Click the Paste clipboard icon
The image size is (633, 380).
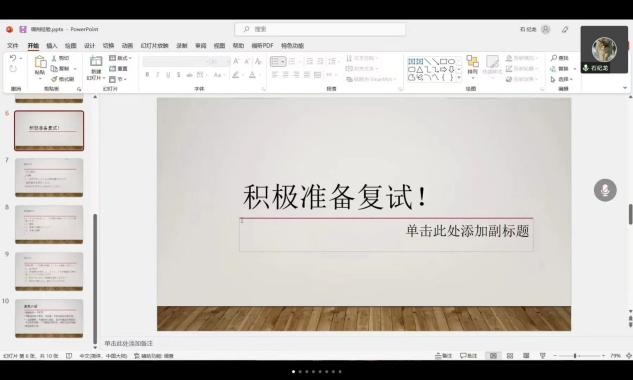(40, 62)
